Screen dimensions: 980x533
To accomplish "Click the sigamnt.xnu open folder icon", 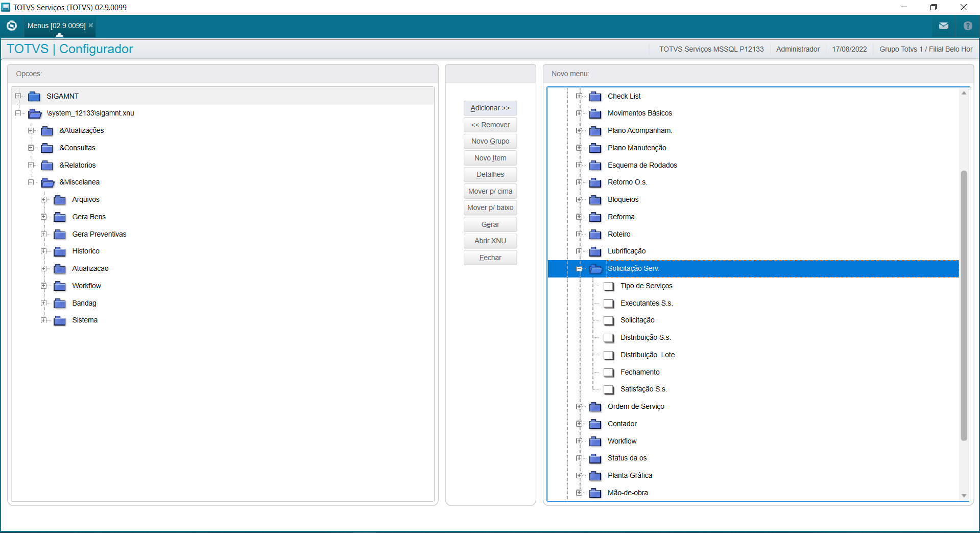I will (35, 113).
